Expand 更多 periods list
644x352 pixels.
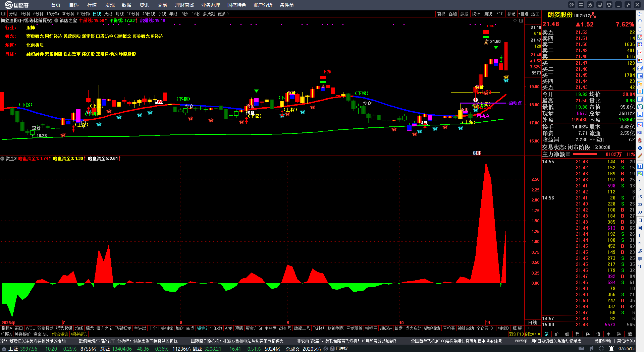click(x=223, y=14)
